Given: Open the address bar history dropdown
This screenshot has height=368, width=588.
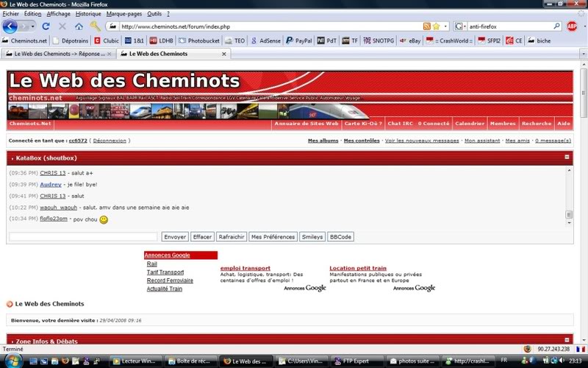Looking at the screenshot, I should click(444, 26).
